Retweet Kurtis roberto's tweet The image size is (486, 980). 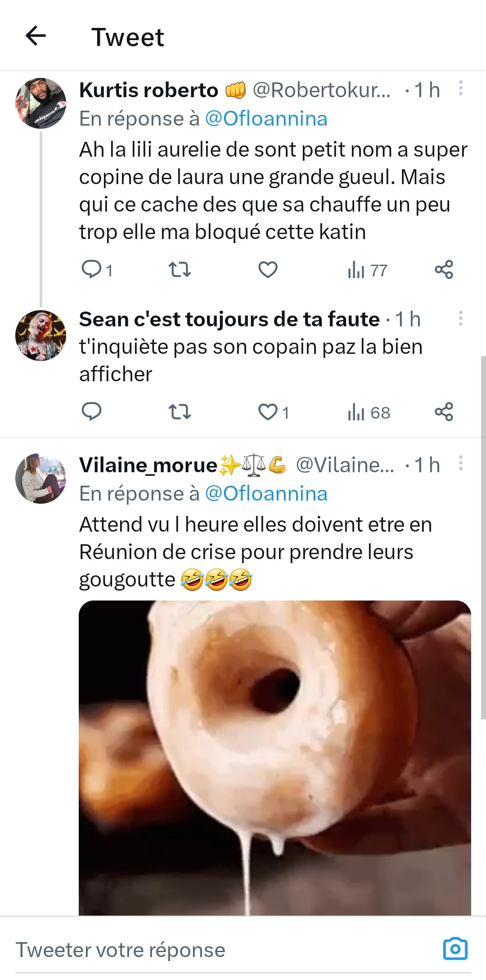pyautogui.click(x=180, y=270)
